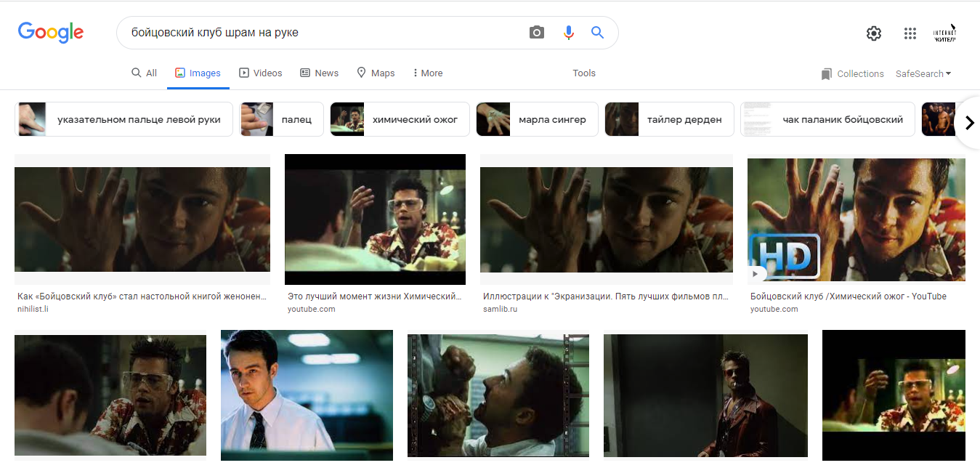Click nihilist.li source text
Screen dimensions: 980x468
33,309
